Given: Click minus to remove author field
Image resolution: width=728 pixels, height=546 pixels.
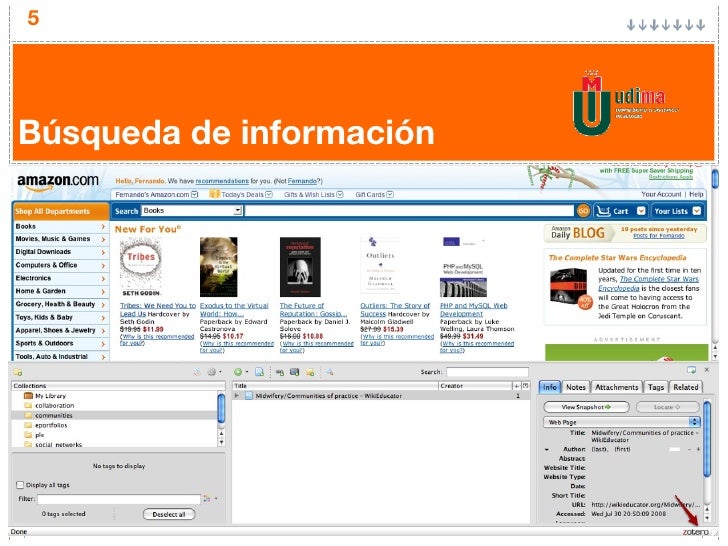Looking at the screenshot, I should coord(689,449).
